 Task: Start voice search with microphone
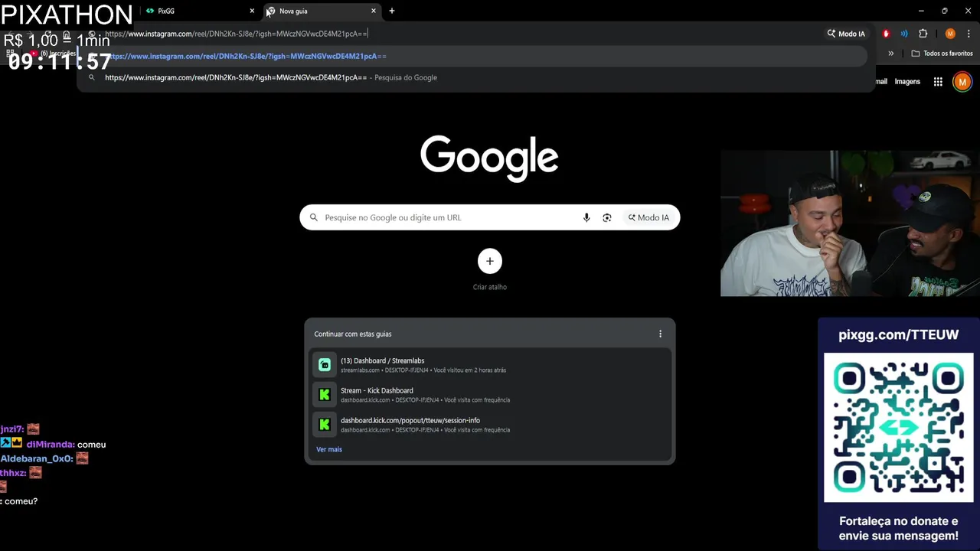586,217
